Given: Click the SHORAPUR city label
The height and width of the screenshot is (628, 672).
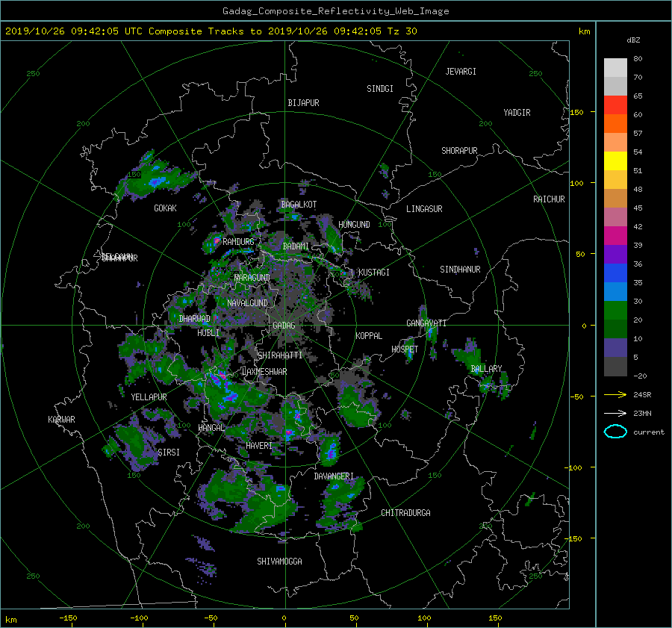Looking at the screenshot, I should (459, 151).
